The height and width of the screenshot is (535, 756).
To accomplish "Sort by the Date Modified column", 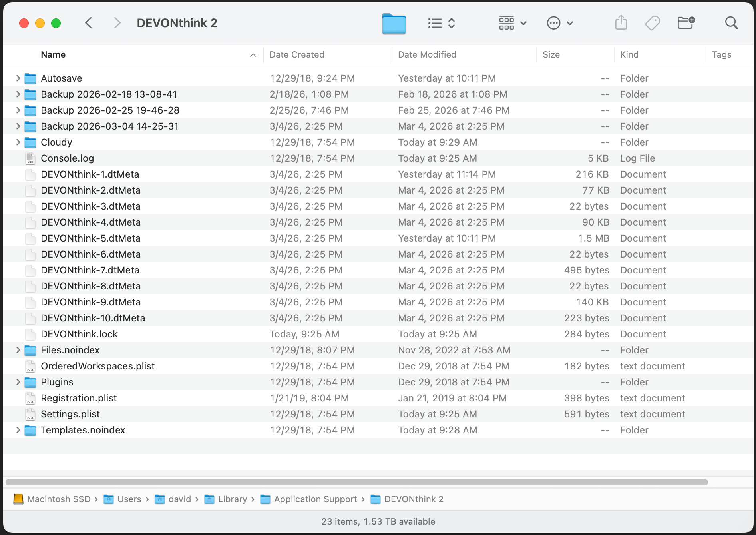I will click(x=427, y=55).
